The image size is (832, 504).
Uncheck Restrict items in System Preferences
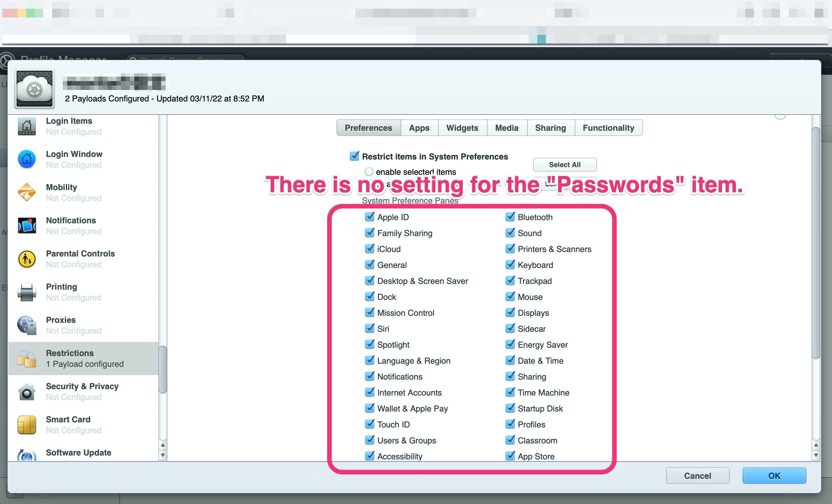pyautogui.click(x=354, y=156)
